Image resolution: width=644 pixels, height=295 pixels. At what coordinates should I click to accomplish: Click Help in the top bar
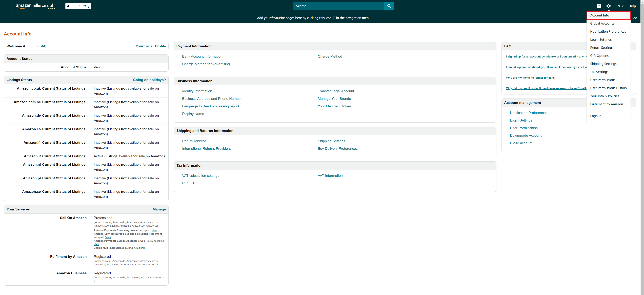point(632,6)
